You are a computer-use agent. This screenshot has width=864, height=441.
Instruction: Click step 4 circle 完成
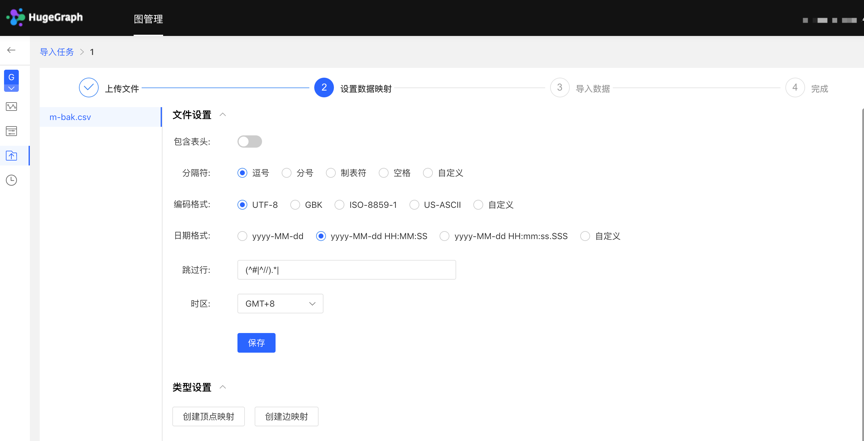pos(795,87)
